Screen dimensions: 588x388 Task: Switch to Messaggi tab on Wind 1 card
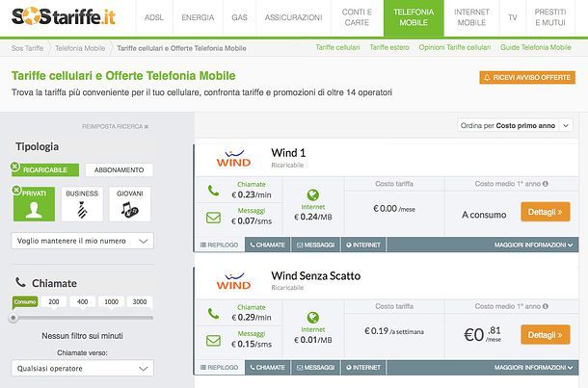click(x=316, y=245)
